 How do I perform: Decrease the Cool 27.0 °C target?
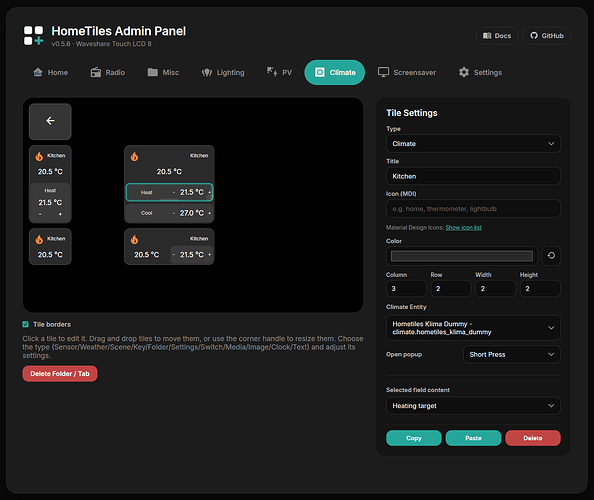(x=174, y=213)
